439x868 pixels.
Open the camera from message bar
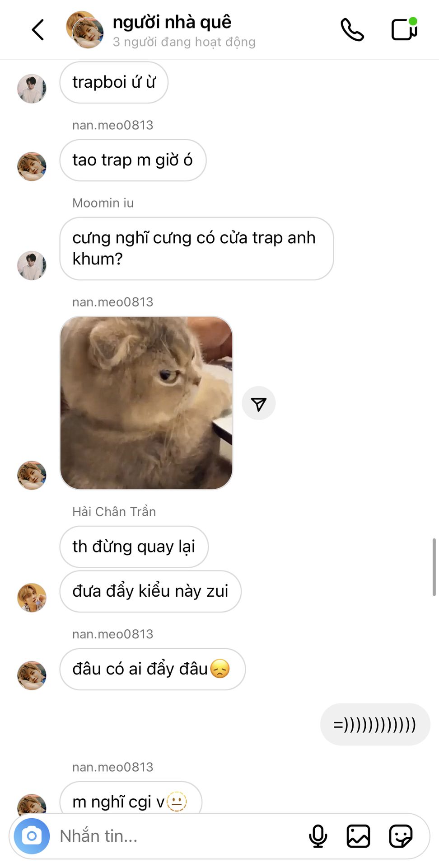[32, 836]
